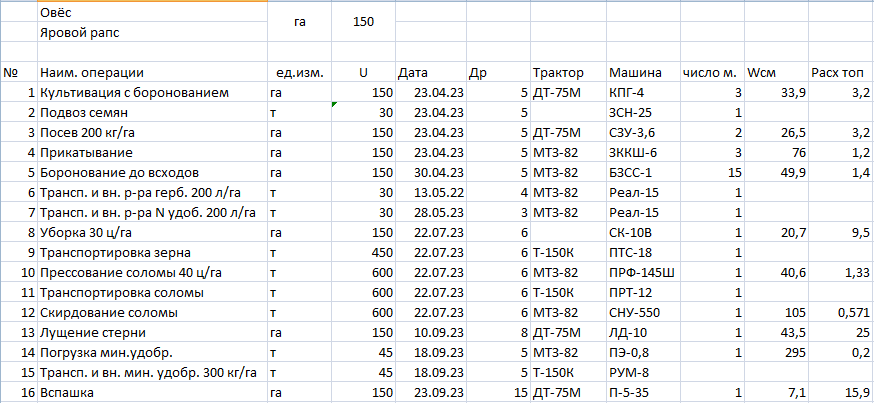874x403 pixels.
Task: Click machine cell 'ПРФ-145Ш'
Action: 643,273
